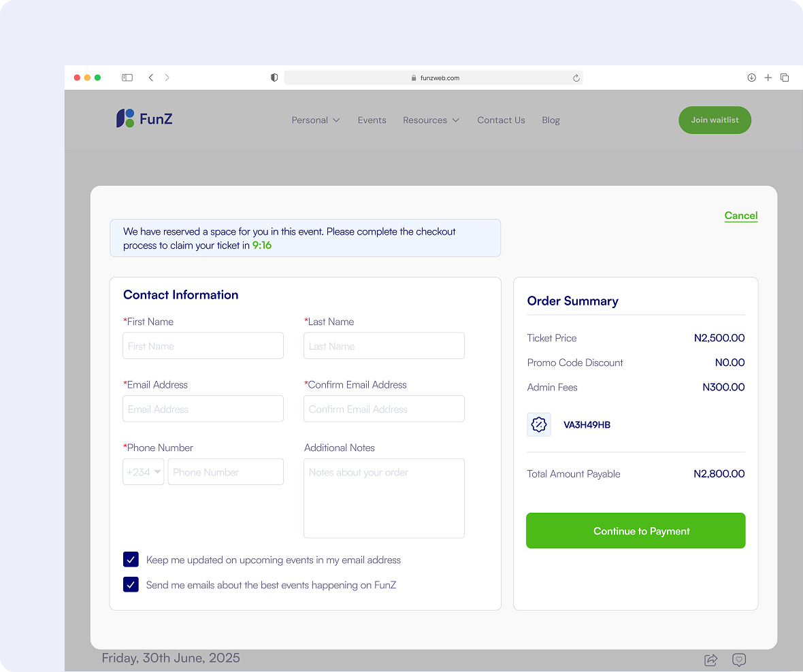This screenshot has height=672, width=803.
Task: Open the Events nav item
Action: click(372, 120)
